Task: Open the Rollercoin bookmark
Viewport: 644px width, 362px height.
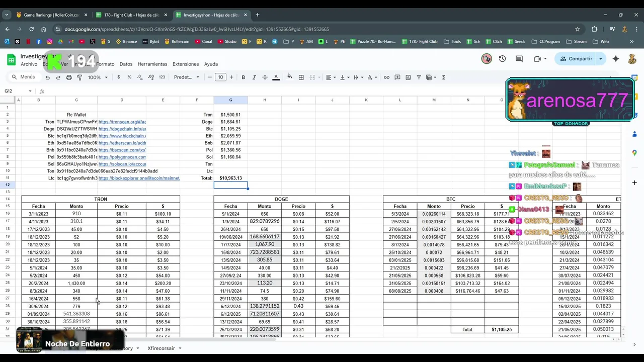Action: 177,42
